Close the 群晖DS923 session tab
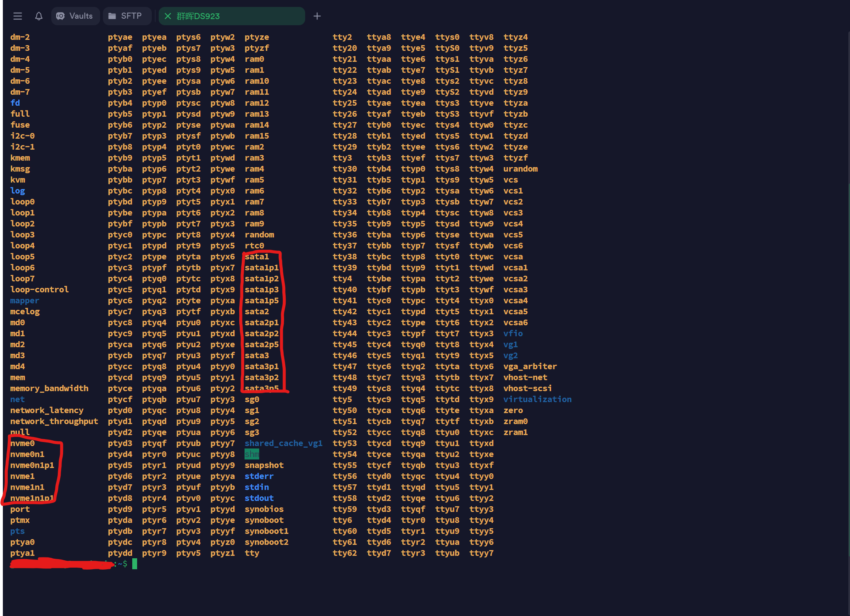 [168, 16]
